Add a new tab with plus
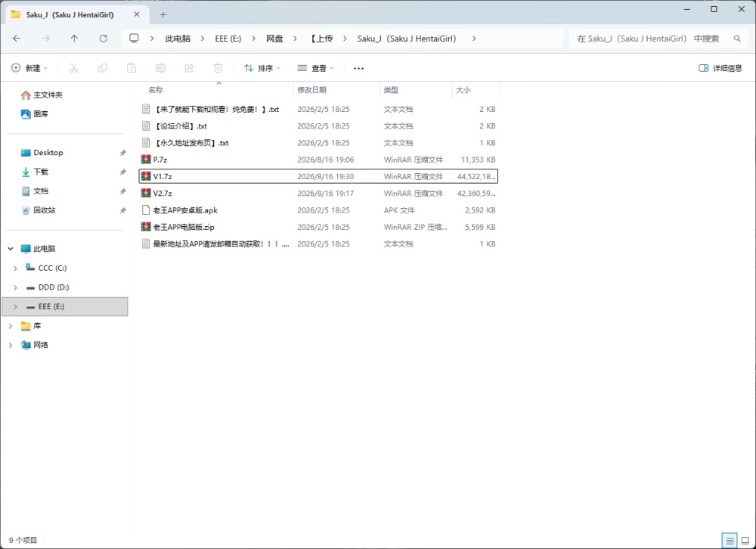The height and width of the screenshot is (549, 756). click(x=163, y=14)
